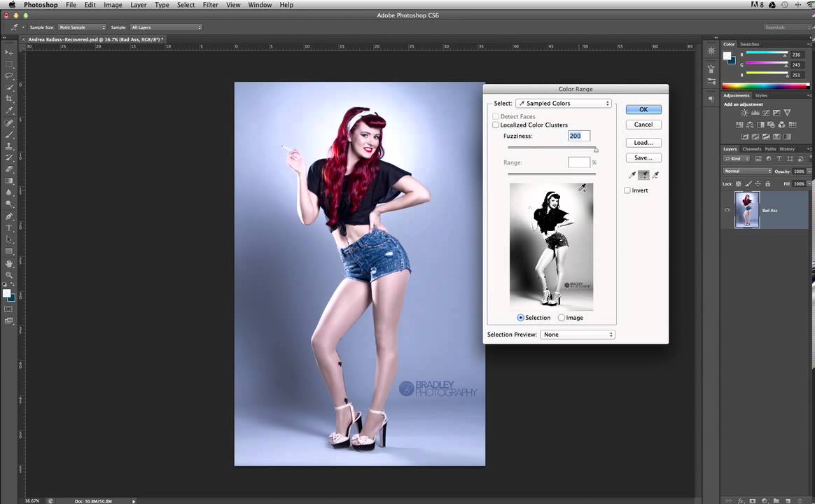Viewport: 815px width, 504px height.
Task: Add a Brightness/Contrast adjustment
Action: point(744,113)
